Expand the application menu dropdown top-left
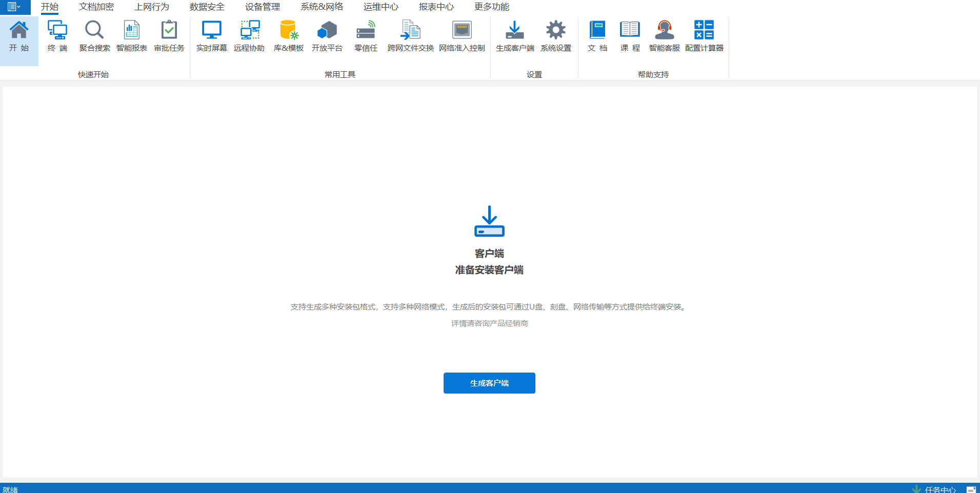The width and height of the screenshot is (980, 493). 14,7
